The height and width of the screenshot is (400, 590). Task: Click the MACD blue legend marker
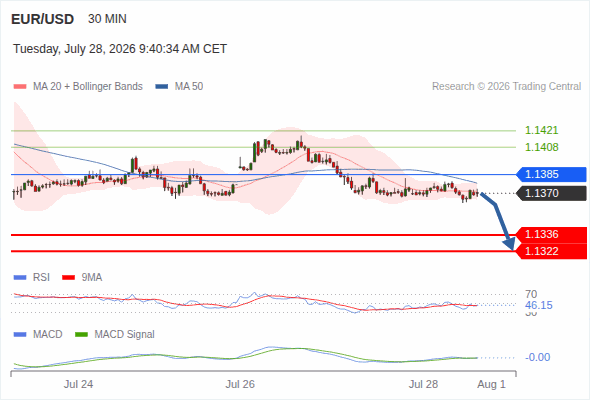point(20,335)
